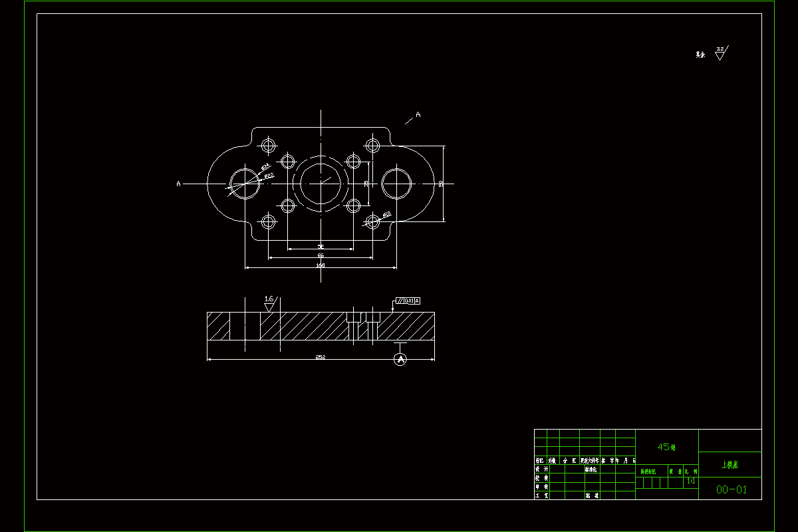Click the 设计 row label in title block

[x=542, y=469]
